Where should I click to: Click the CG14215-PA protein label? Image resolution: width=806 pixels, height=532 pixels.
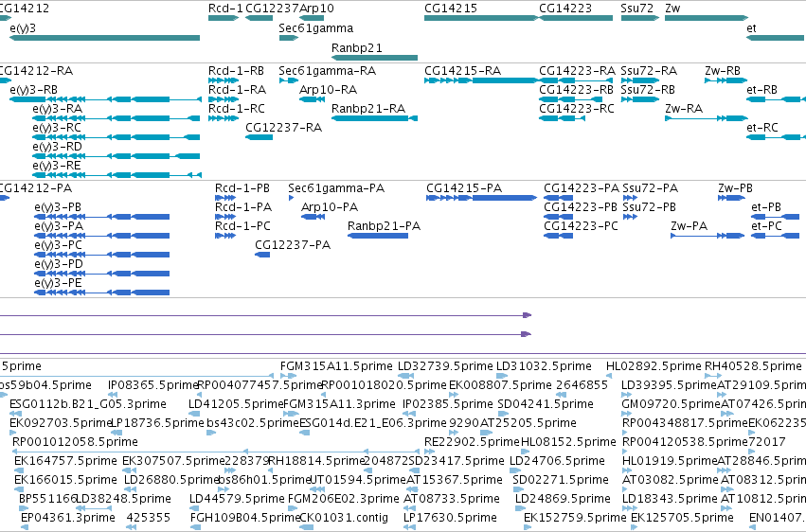click(464, 188)
